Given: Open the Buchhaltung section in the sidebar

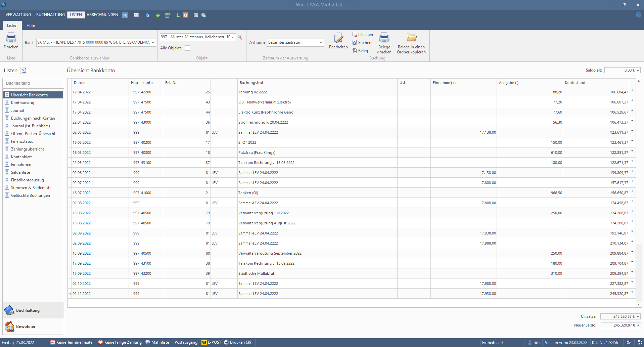Looking at the screenshot, I should pos(33,310).
